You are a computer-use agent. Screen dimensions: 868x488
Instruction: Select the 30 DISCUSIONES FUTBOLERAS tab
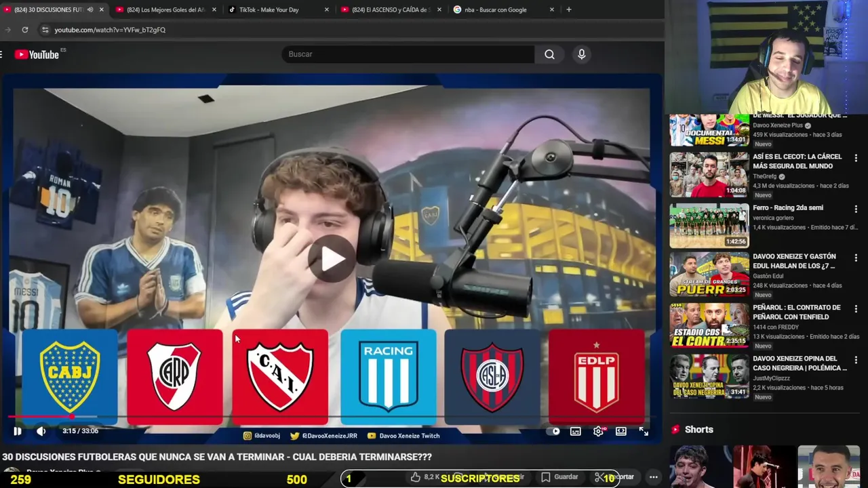[50, 9]
